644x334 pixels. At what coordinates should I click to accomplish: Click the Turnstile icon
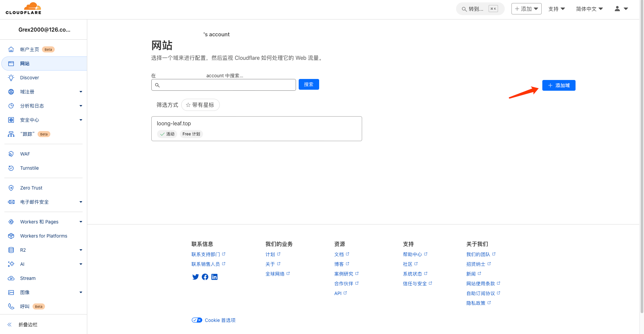tap(11, 168)
